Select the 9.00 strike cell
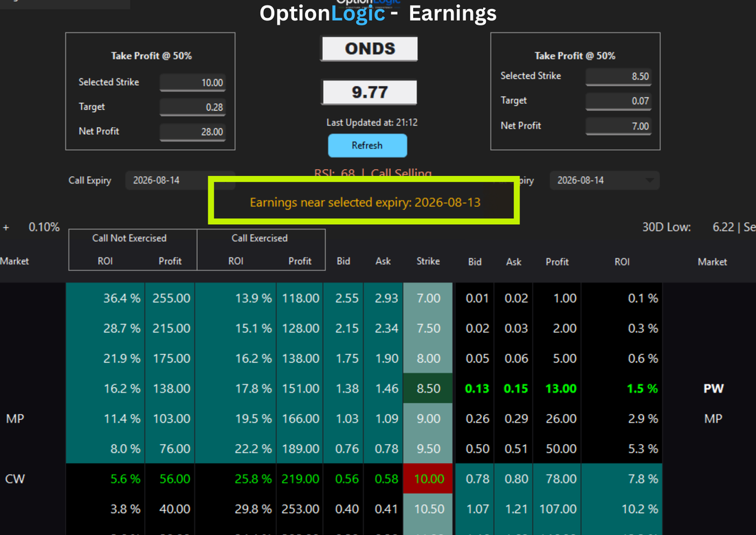The image size is (756, 535). tap(428, 418)
